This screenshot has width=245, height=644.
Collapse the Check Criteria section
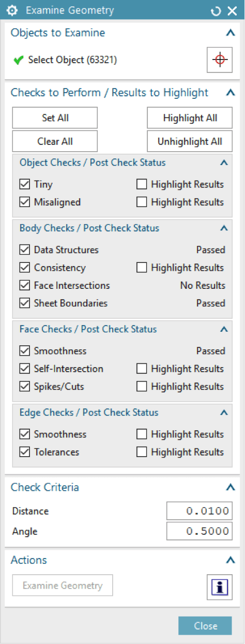click(x=231, y=487)
